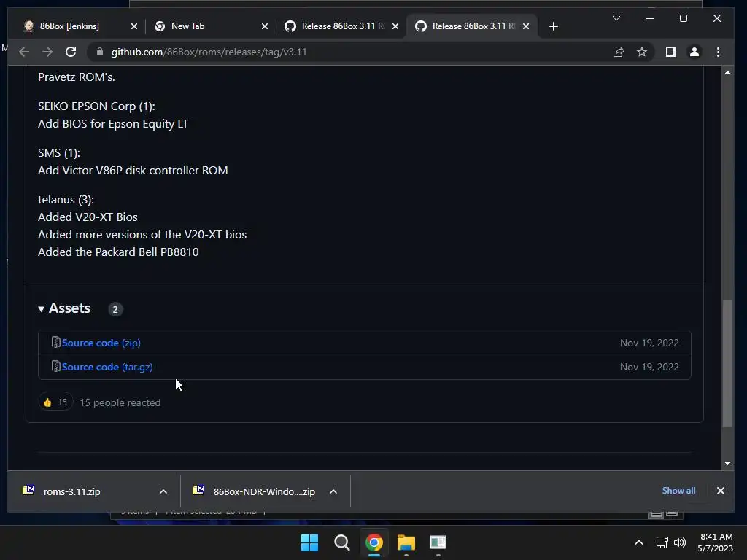Open a new browser tab
The height and width of the screenshot is (560, 747).
pos(553,26)
